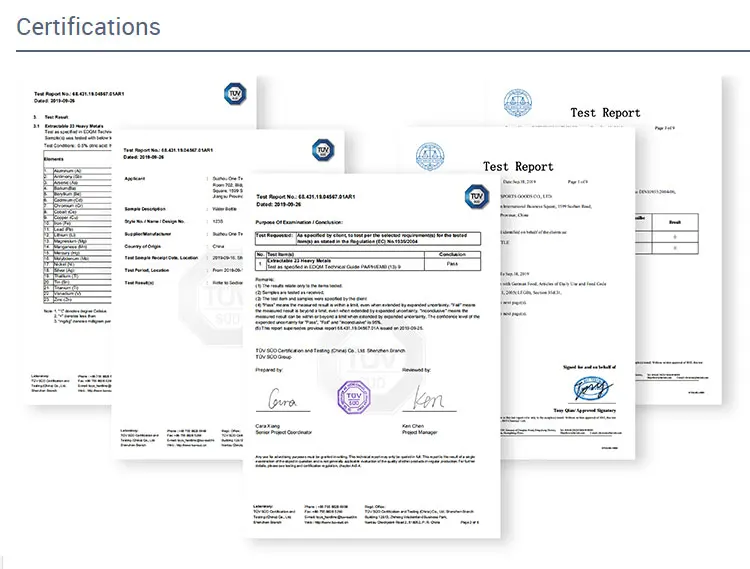Viewport: 750px width, 569px height.
Task: Click 'Pass' in the conclusion table
Action: point(452,263)
